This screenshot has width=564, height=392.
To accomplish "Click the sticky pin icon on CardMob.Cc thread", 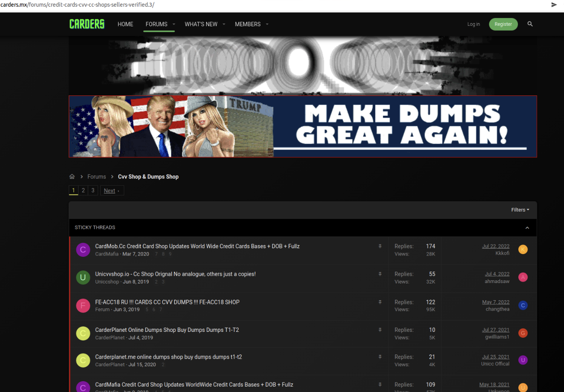I will [x=380, y=246].
